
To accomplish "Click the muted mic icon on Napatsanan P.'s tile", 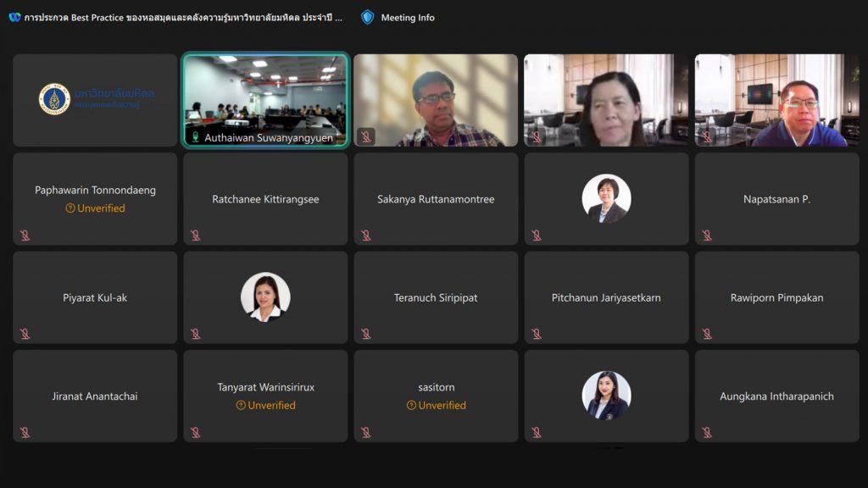I will (x=707, y=236).
